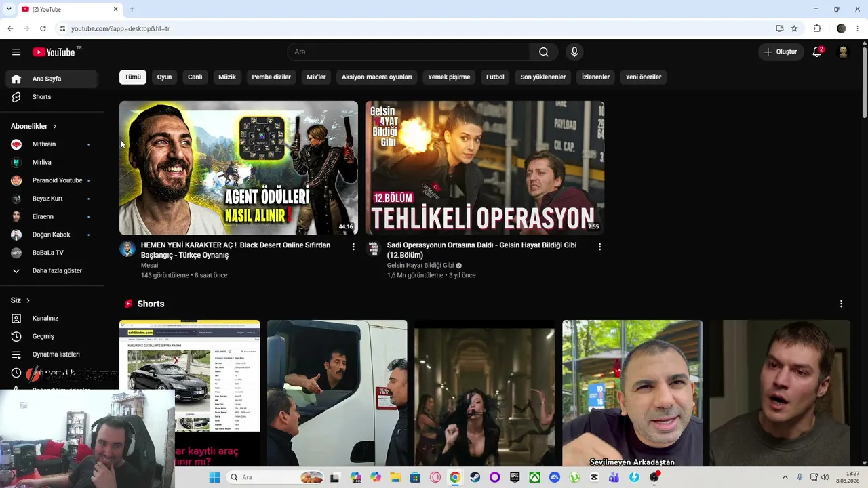Open the Gelsin Hayat Bildiği Gibi channel name

point(420,266)
